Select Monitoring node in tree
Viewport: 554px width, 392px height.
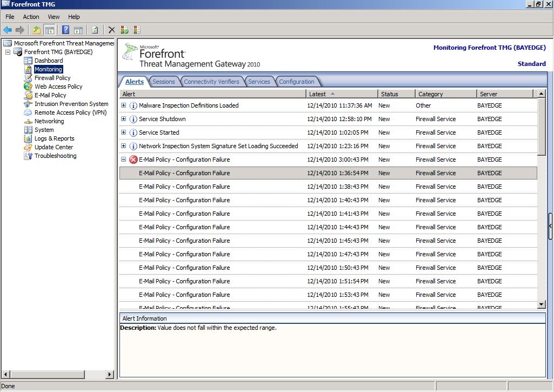pyautogui.click(x=49, y=69)
